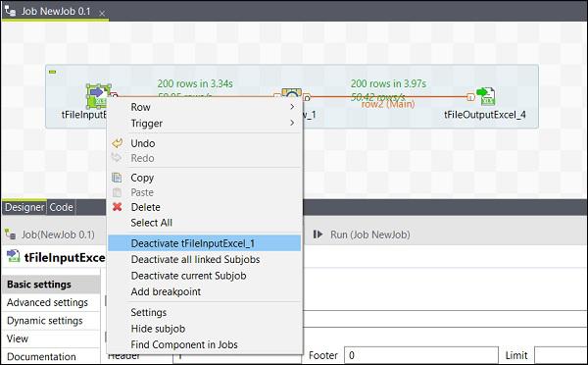588x365 pixels.
Task: Open Advanced settings section
Action: 51,302
